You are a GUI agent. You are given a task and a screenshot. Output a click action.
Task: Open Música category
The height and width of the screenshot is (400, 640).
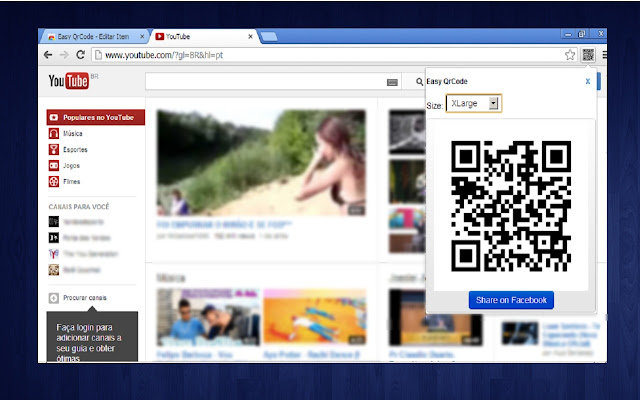(x=73, y=133)
